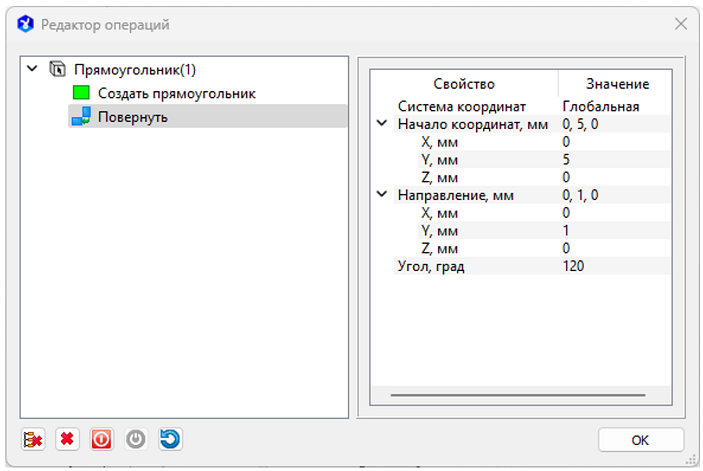Click the Глобальная coordinate system value
The image size is (703, 471).
[600, 106]
